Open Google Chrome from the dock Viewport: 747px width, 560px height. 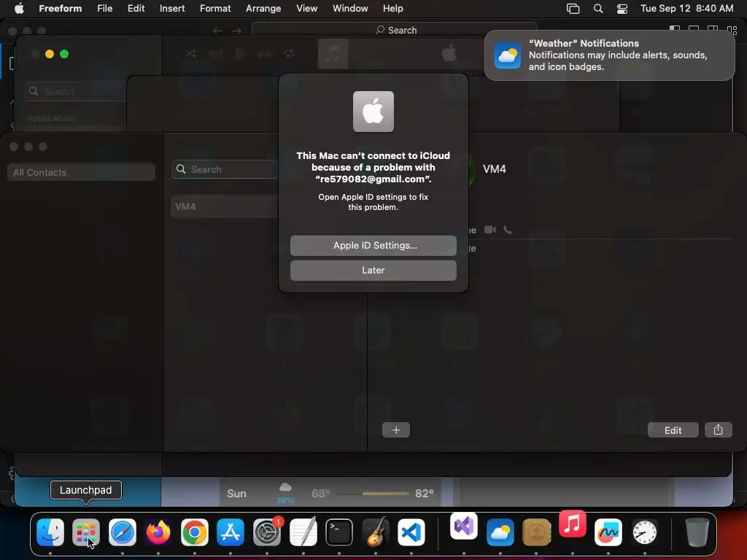click(194, 532)
